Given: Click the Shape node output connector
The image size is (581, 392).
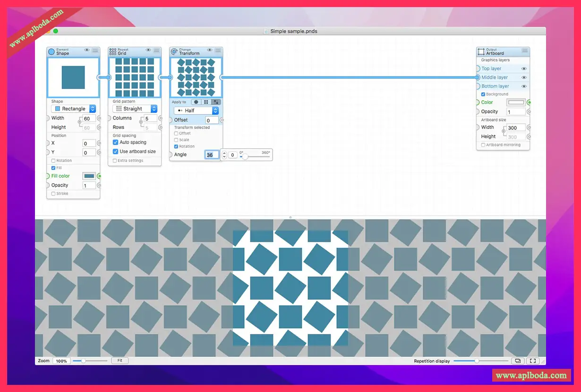Looking at the screenshot, I should pos(100,77).
